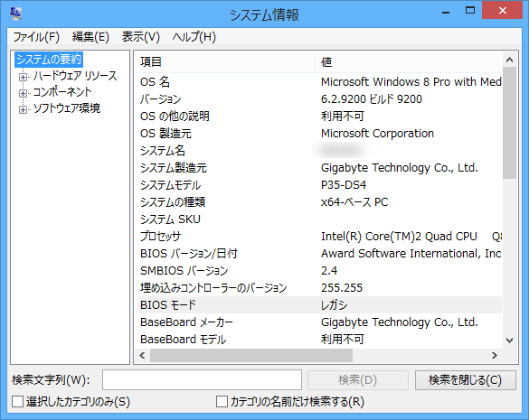
Task: Click the SMBIOS value 2.4
Action: pyautogui.click(x=329, y=271)
